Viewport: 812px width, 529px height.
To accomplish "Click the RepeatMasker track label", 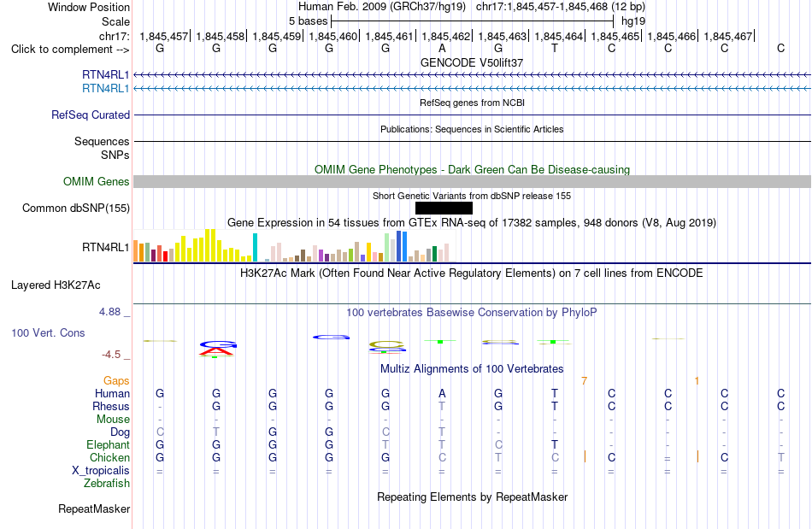I will coord(94,508).
